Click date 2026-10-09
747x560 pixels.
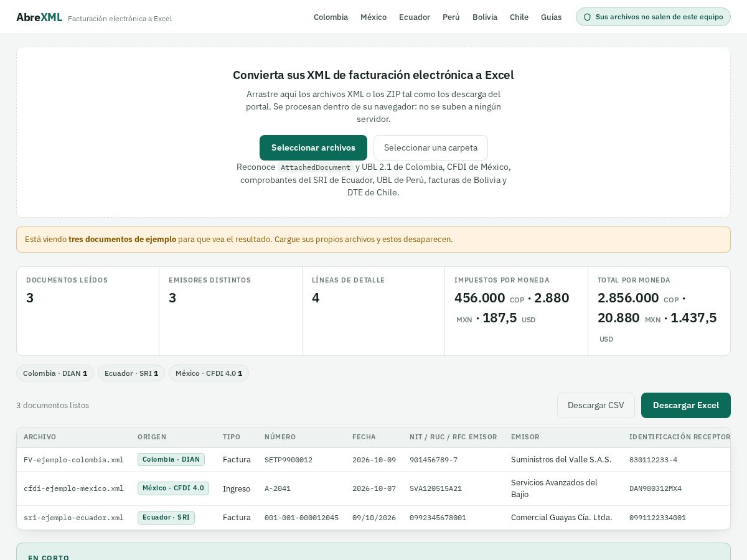(374, 460)
